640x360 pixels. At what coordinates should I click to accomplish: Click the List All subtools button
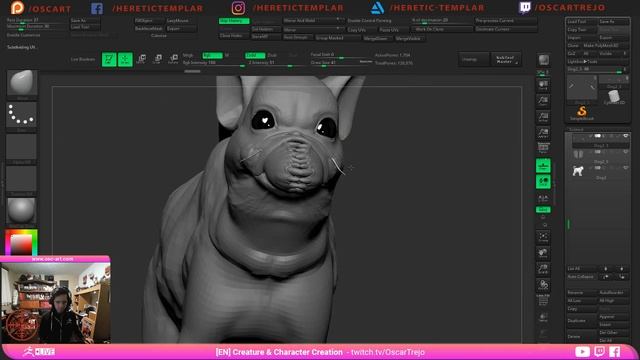coord(582,269)
